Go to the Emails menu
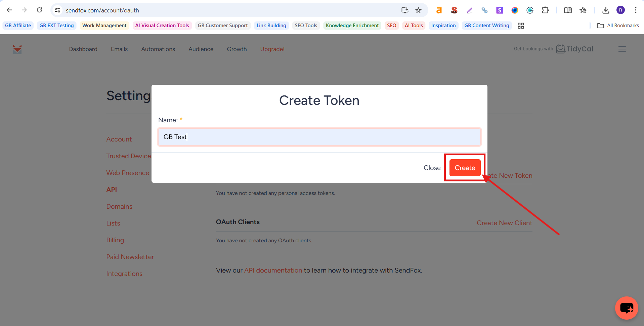 click(x=119, y=49)
